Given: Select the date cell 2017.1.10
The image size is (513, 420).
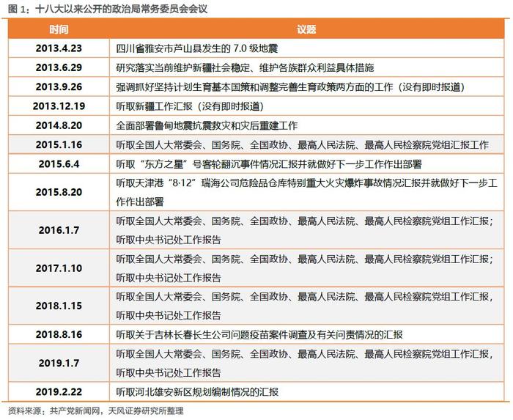Looking at the screenshot, I should pos(59,268).
